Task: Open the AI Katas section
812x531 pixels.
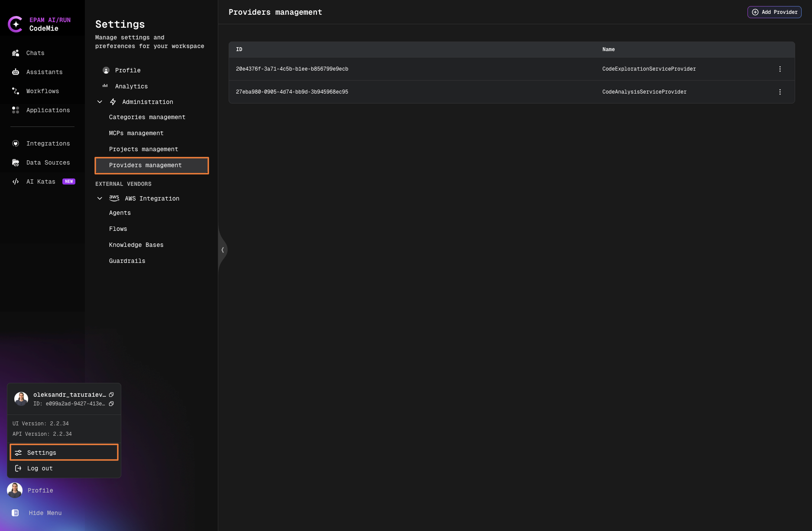Action: (x=41, y=181)
